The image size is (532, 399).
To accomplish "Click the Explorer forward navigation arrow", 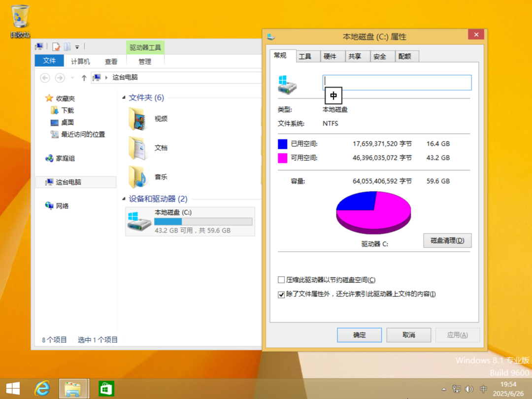I will [60, 78].
